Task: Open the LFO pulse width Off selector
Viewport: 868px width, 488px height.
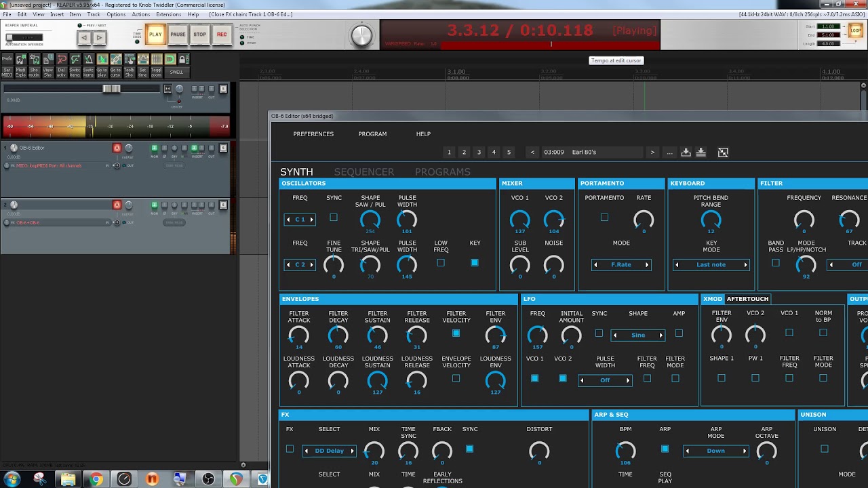Action: [x=605, y=380]
